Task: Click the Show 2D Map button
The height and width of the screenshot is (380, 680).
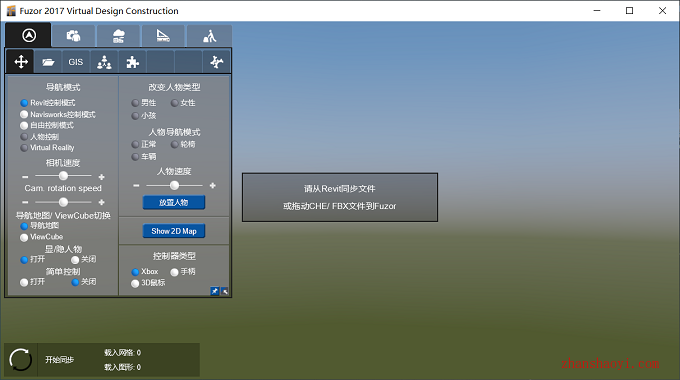Action: tap(174, 231)
